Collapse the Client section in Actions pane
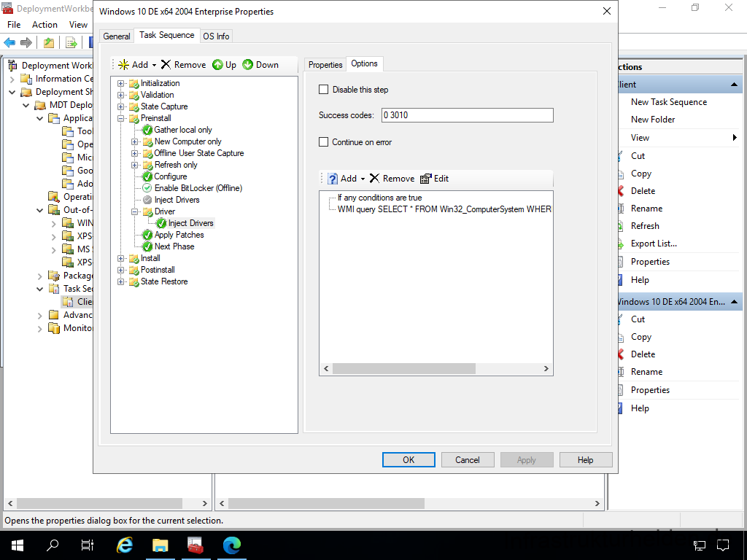 pos(734,85)
